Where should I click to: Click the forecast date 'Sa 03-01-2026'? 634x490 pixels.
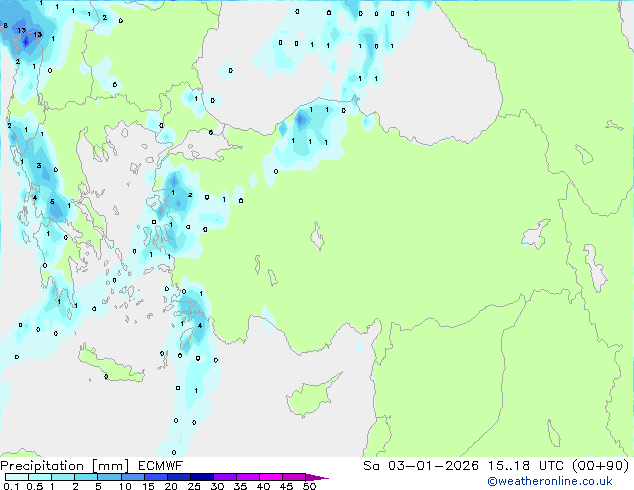tap(421, 466)
